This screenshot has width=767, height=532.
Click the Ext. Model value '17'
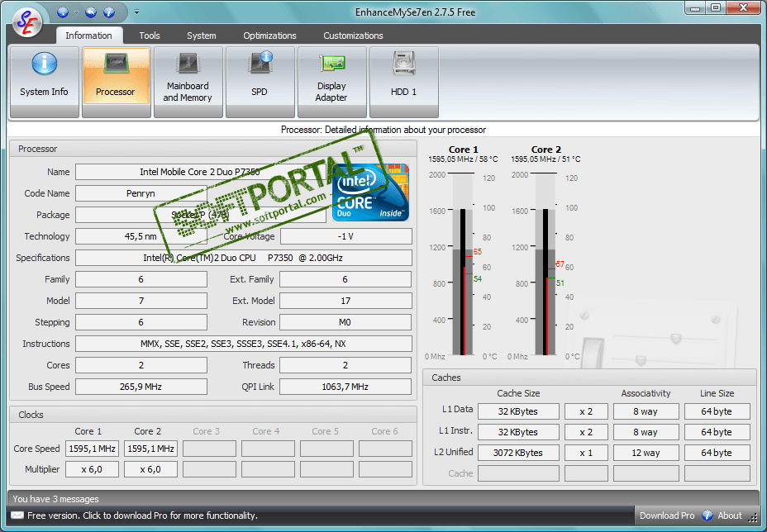345,301
